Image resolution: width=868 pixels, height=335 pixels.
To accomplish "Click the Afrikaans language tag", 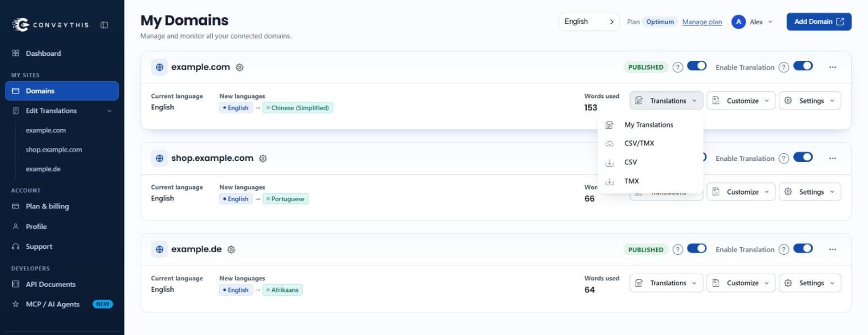I will [282, 290].
